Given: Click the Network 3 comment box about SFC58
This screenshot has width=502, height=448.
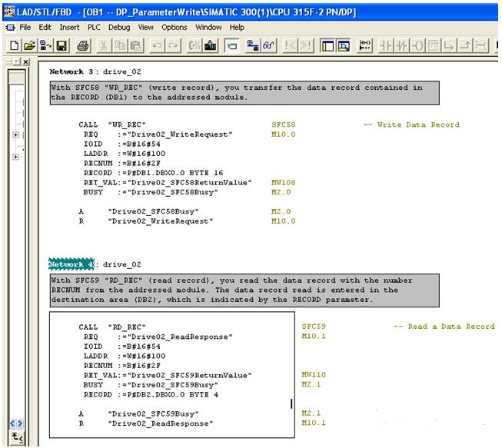Looking at the screenshot, I should (x=244, y=93).
